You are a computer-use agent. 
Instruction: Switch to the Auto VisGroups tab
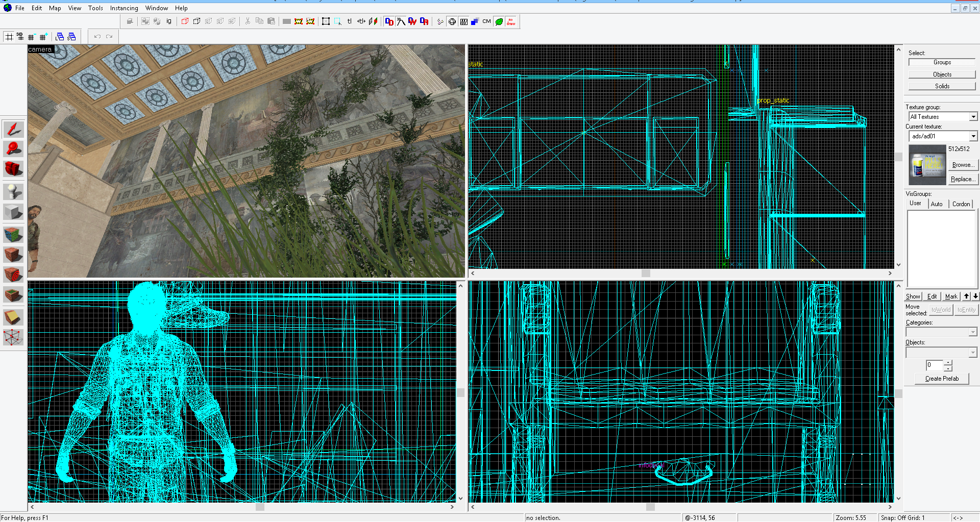(x=937, y=204)
